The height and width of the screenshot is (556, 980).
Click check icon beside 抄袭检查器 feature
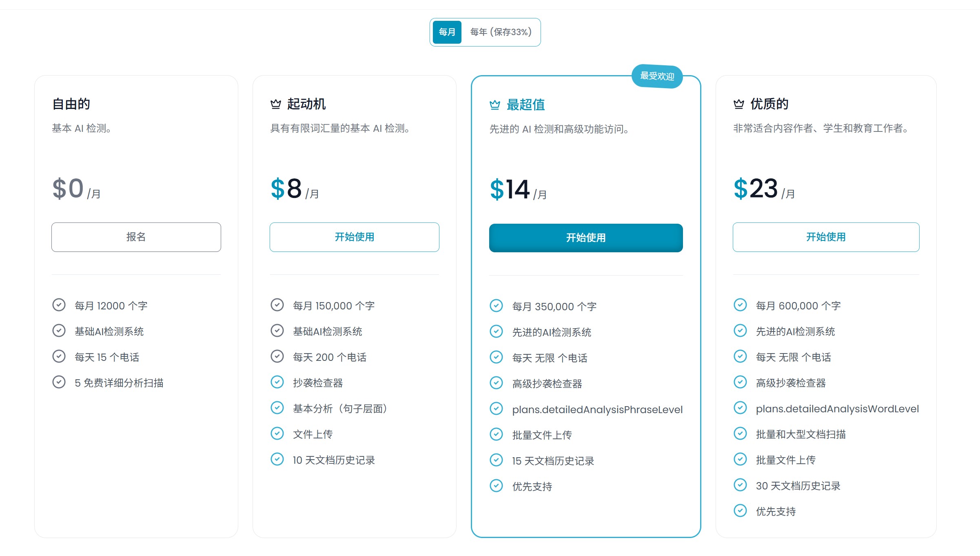click(x=277, y=382)
